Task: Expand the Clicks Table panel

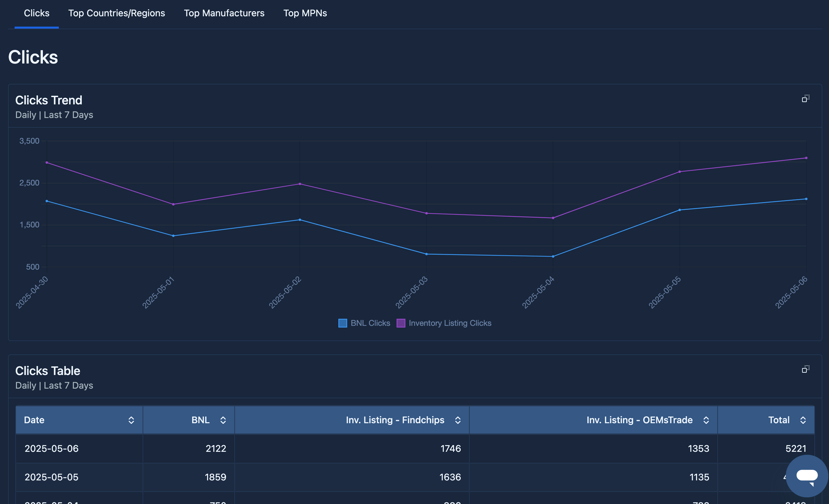Action: click(805, 369)
